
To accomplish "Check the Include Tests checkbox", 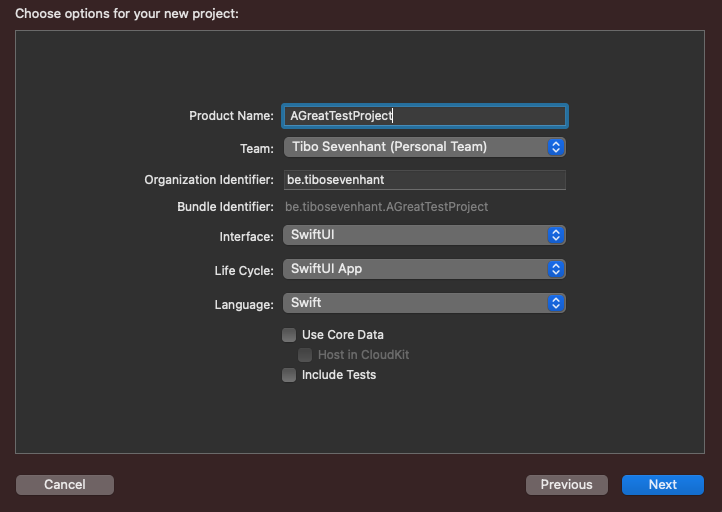I will 289,375.
